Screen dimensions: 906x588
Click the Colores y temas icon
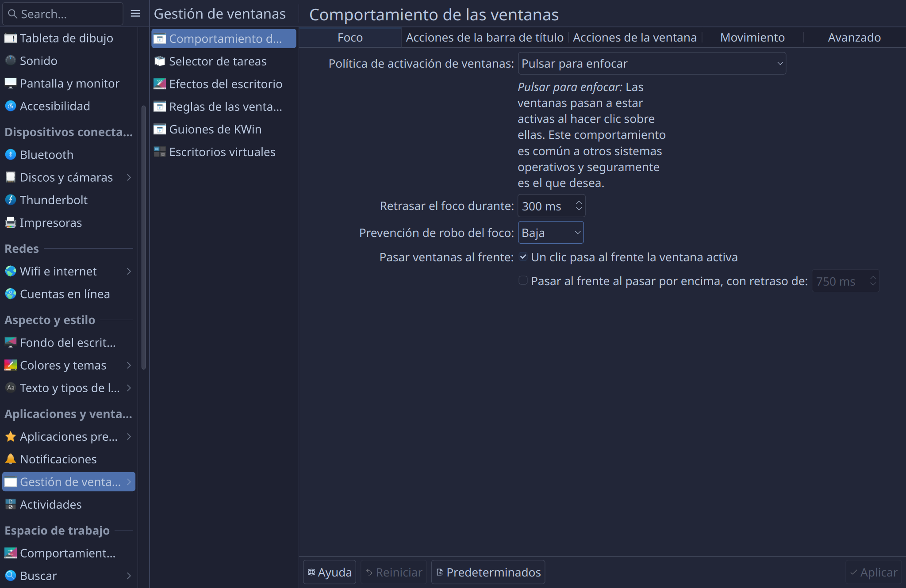pyautogui.click(x=11, y=365)
